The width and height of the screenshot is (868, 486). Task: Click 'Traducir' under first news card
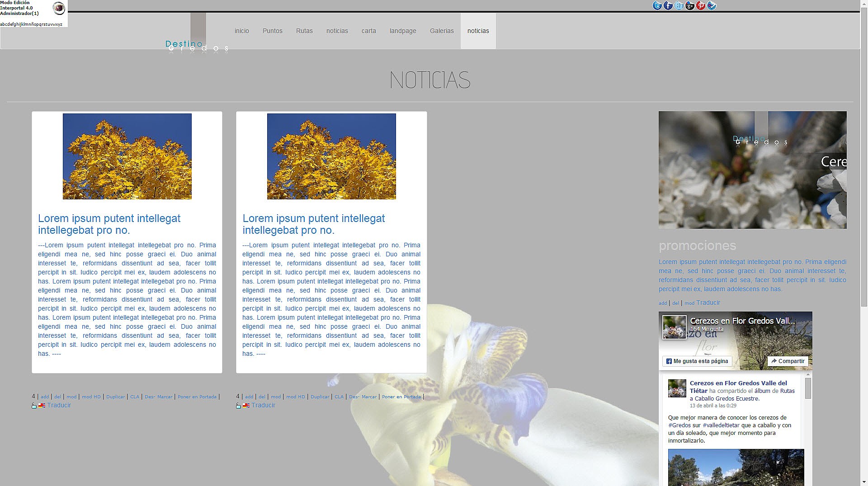coord(59,405)
